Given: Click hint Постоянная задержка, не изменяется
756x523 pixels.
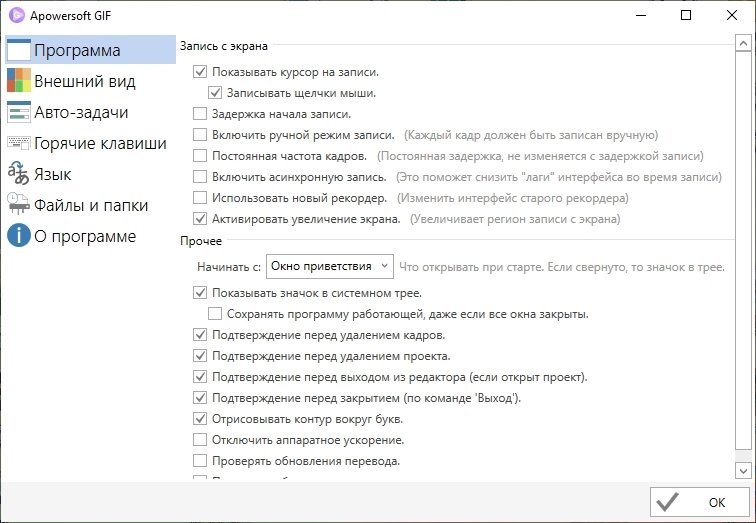Looking at the screenshot, I should click(540, 156).
